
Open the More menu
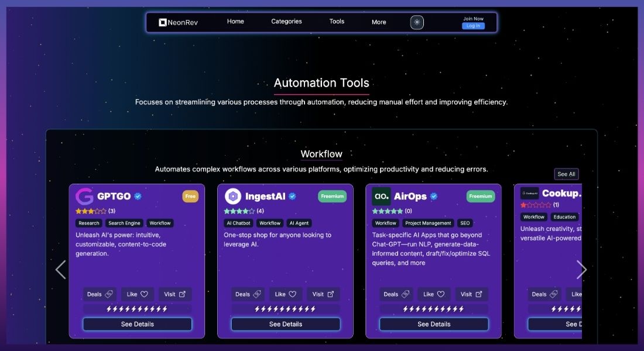(x=379, y=22)
